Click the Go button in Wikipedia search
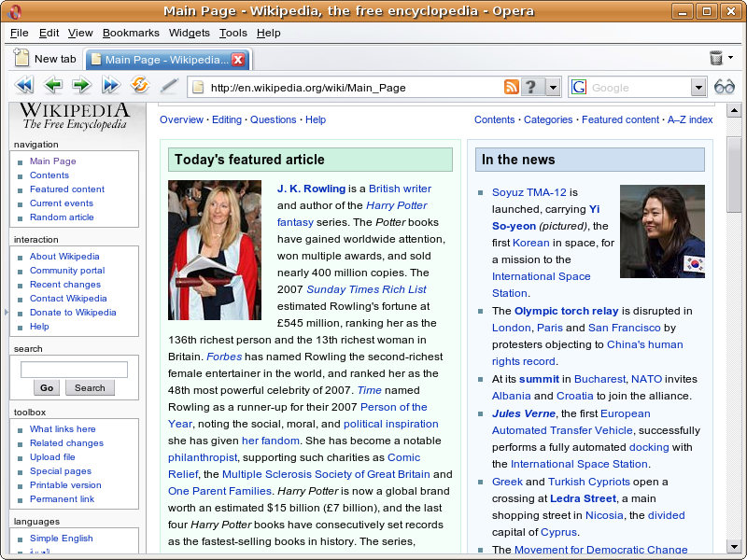The width and height of the screenshot is (747, 560). coord(47,387)
